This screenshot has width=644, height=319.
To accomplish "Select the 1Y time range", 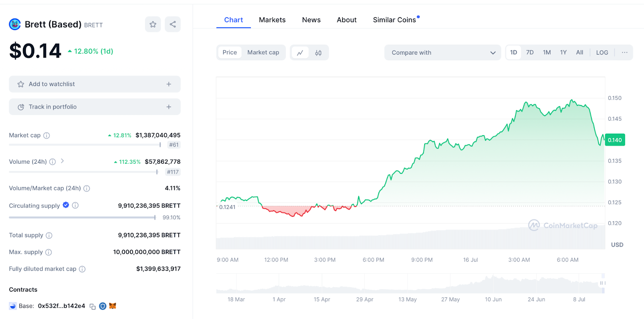I will (x=563, y=53).
